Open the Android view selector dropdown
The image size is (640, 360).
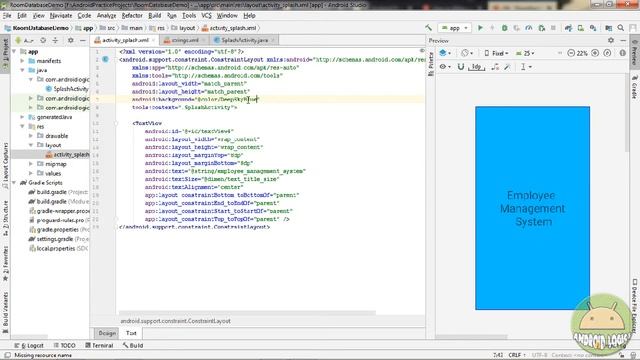[x=24, y=40]
